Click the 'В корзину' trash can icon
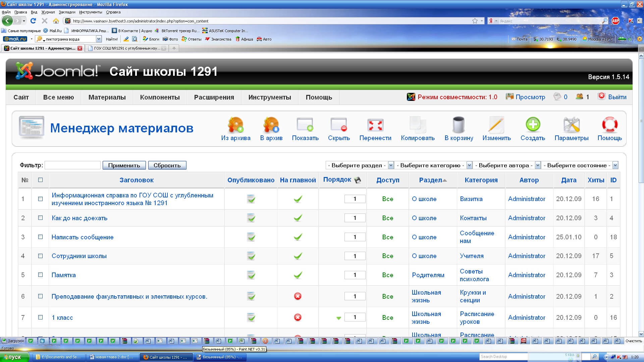 coord(459,125)
